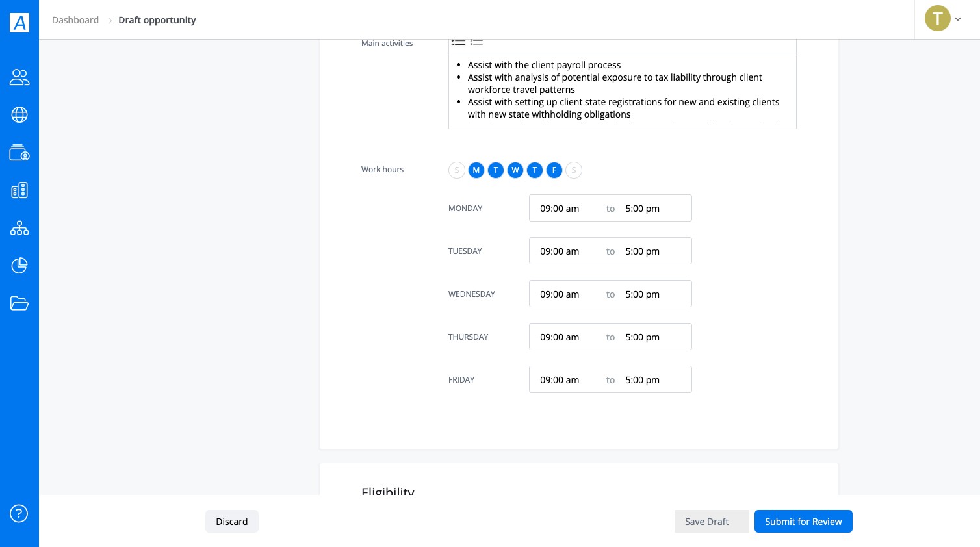The width and height of the screenshot is (980, 547).
Task: Edit Friday end time 5:00 pm
Action: tap(642, 380)
